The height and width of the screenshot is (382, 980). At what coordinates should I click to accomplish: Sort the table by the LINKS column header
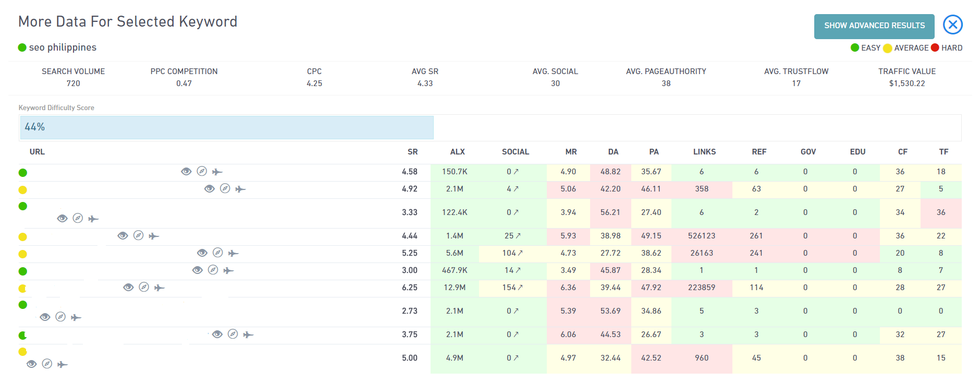coord(704,152)
